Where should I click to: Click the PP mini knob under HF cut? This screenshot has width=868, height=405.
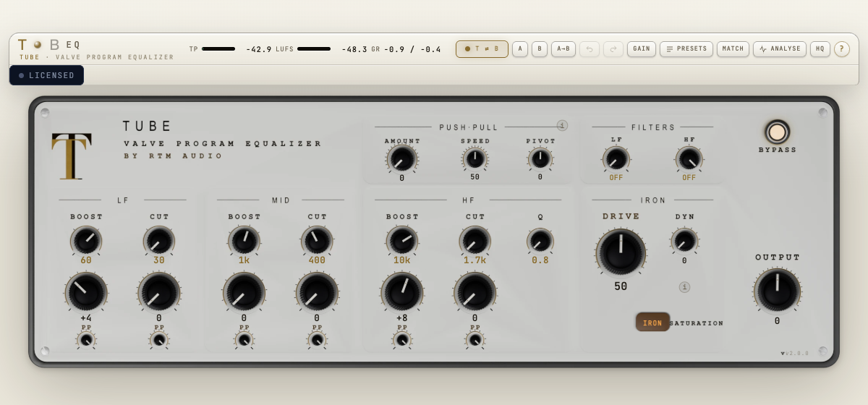point(475,339)
